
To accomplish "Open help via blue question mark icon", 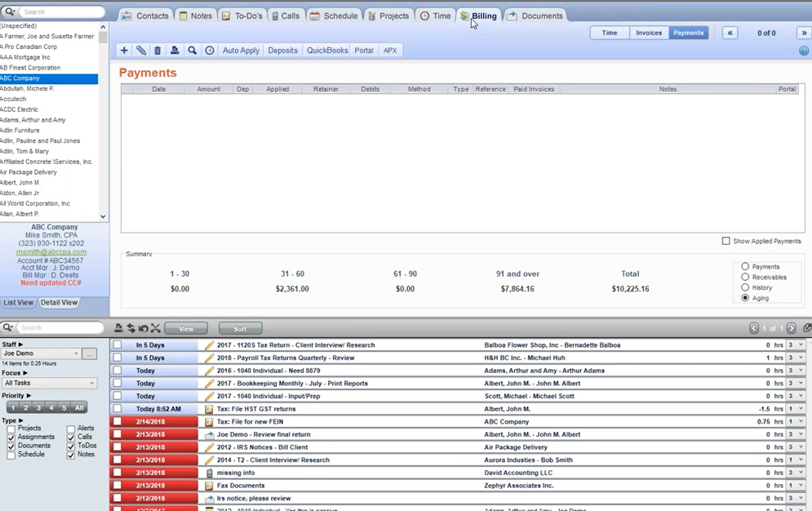I will point(804,51).
